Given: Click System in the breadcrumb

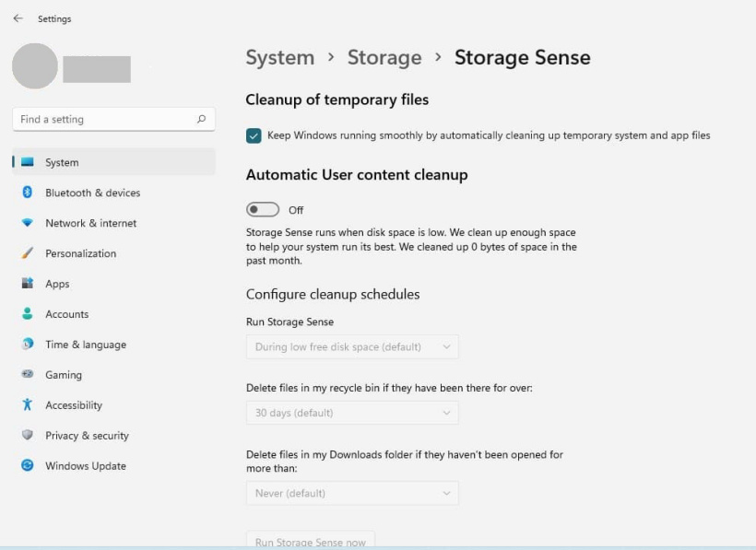Looking at the screenshot, I should coord(280,57).
